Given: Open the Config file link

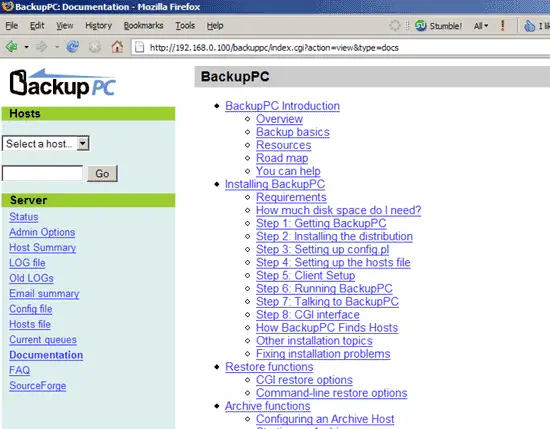Looking at the screenshot, I should [x=31, y=309].
